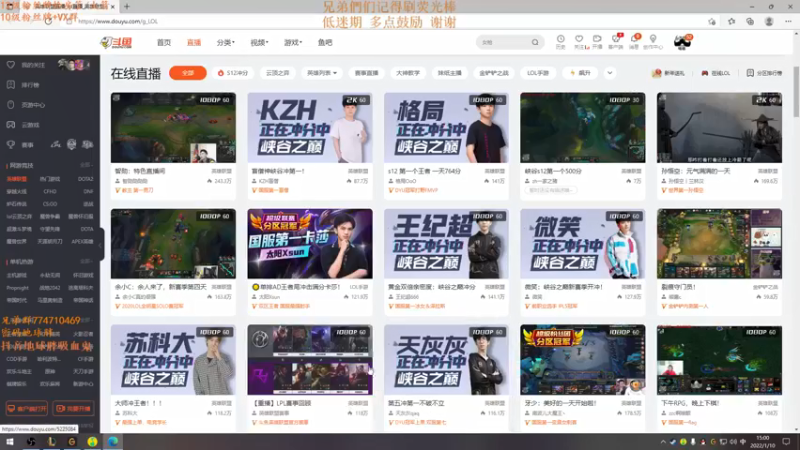
Task: Open League of Legends taskbar icon
Action: [x=51, y=442]
